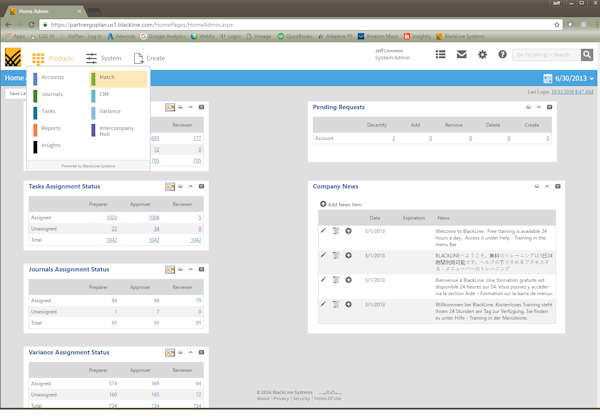This screenshot has width=600, height=418.
Task: Open the list view icon in header
Action: (440, 55)
